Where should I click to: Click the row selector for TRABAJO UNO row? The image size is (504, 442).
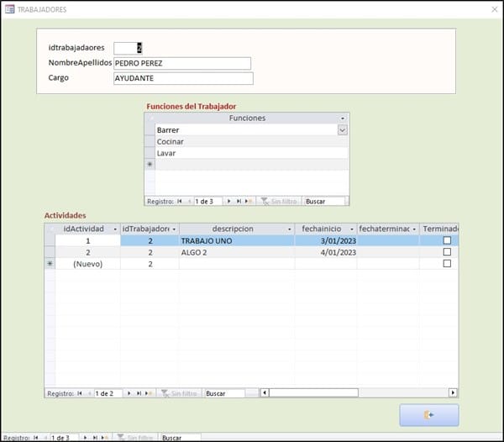pos(50,241)
